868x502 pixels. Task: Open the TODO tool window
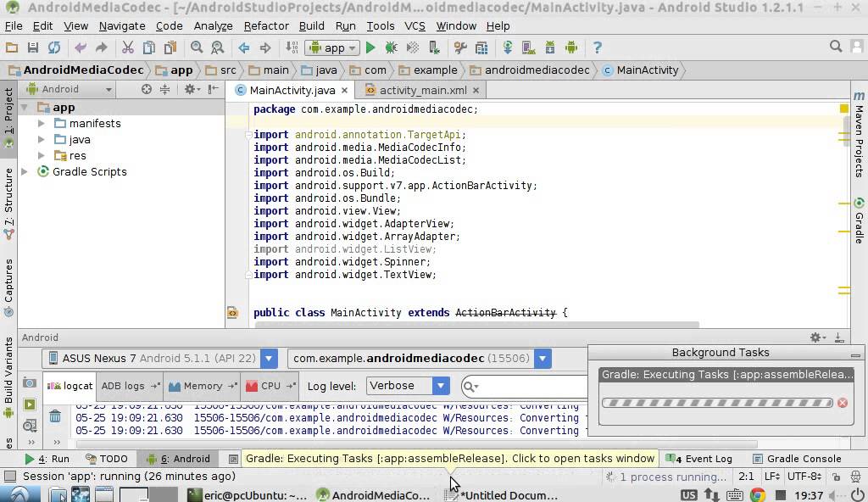tap(107, 459)
